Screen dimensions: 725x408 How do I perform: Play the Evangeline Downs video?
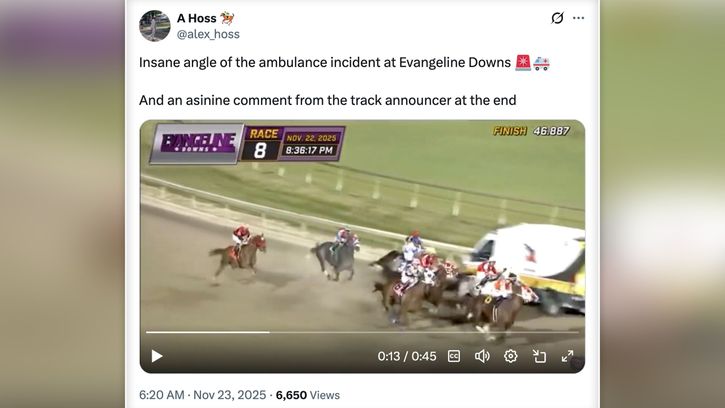157,356
